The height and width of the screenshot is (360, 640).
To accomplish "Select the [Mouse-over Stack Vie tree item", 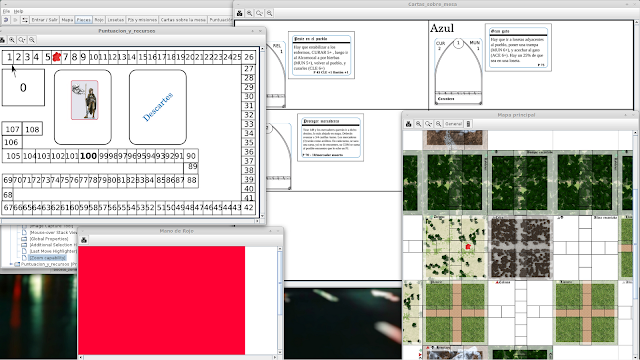I will click(x=53, y=232).
